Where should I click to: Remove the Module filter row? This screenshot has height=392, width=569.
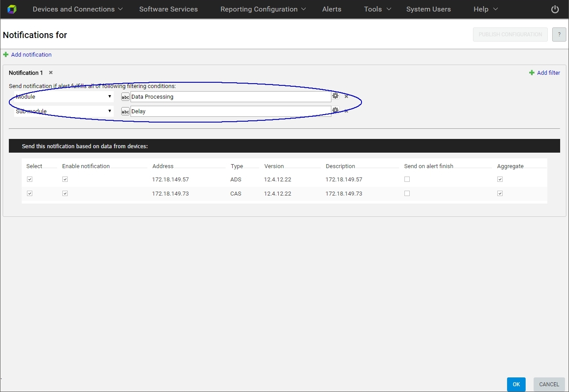346,96
